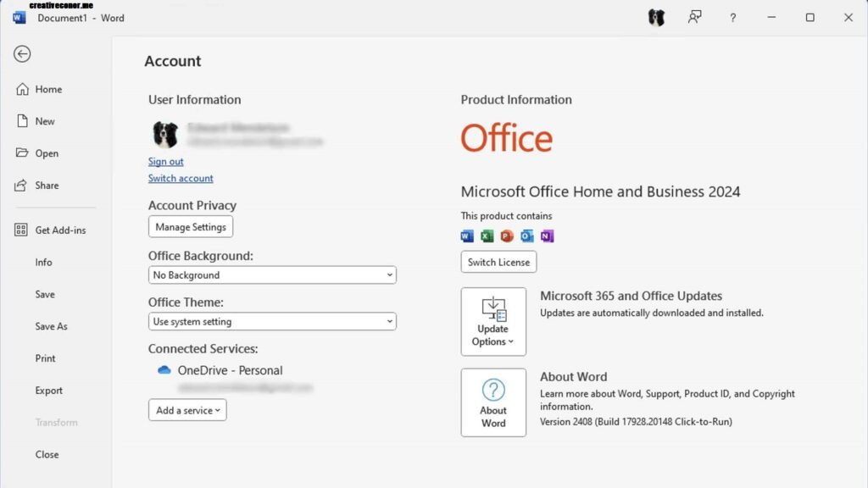Open the Info page
The image size is (868, 488).
point(44,263)
